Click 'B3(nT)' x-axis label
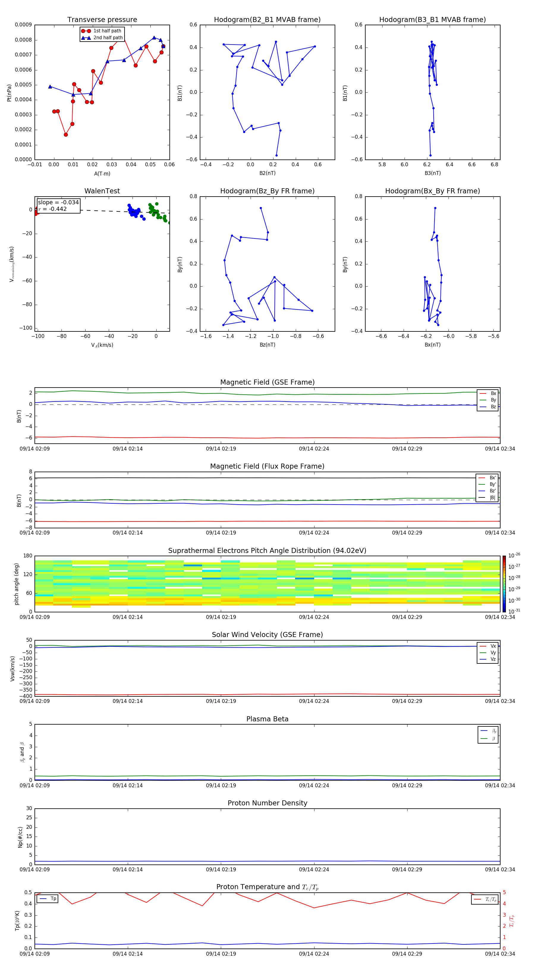 pyautogui.click(x=432, y=173)
